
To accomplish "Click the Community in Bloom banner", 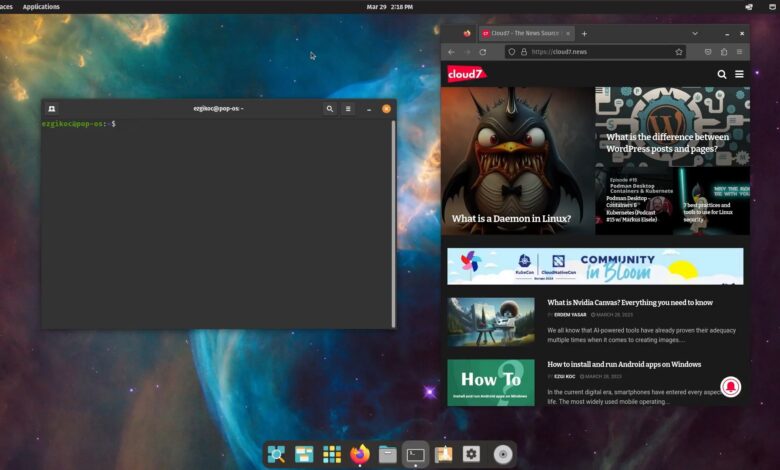I will 595,266.
